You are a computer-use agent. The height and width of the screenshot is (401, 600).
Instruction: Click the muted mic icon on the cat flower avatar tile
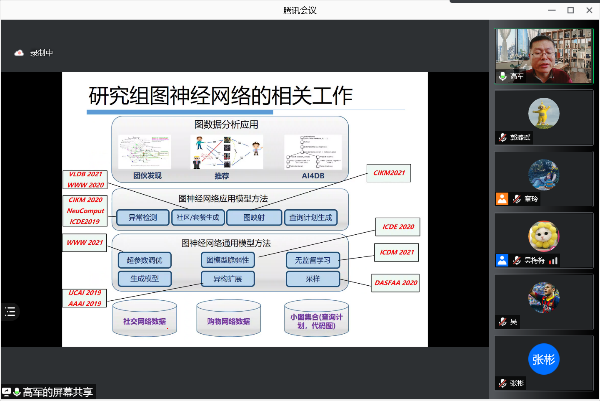coord(517,260)
